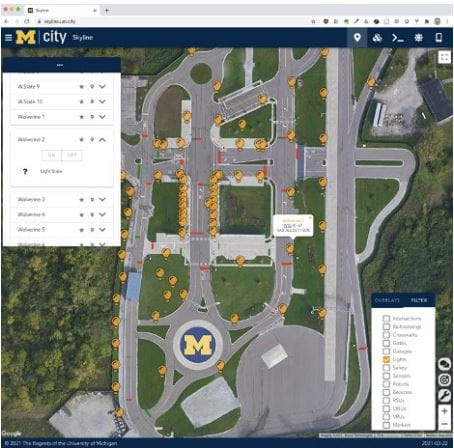Click the browser address bar
Viewport: 454px width, 448px height.
(x=173, y=21)
